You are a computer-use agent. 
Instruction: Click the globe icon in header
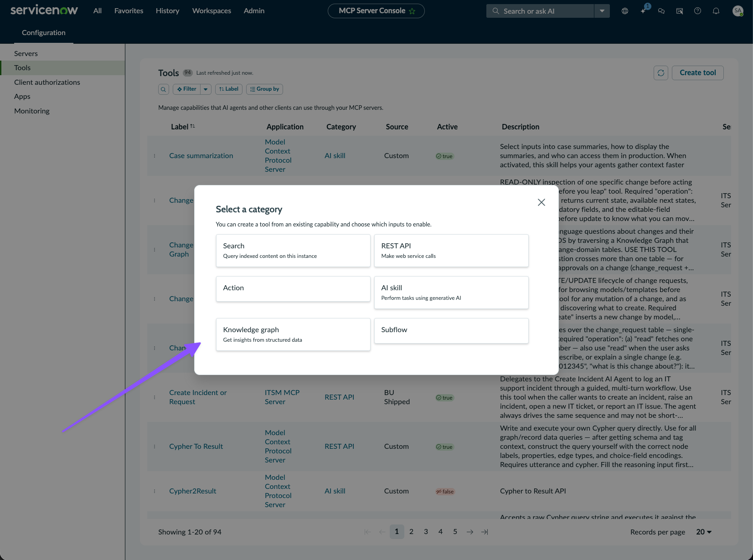pos(625,11)
